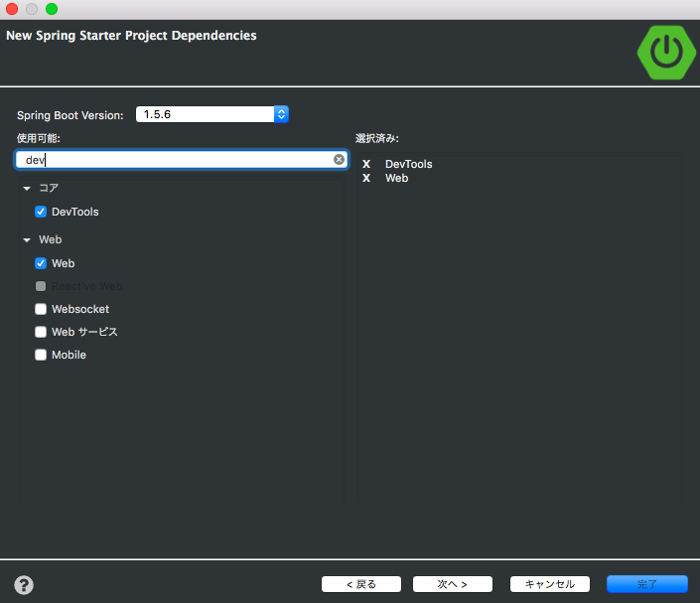
Task: Click the disabled Reactive Web checkbox
Action: [41, 286]
